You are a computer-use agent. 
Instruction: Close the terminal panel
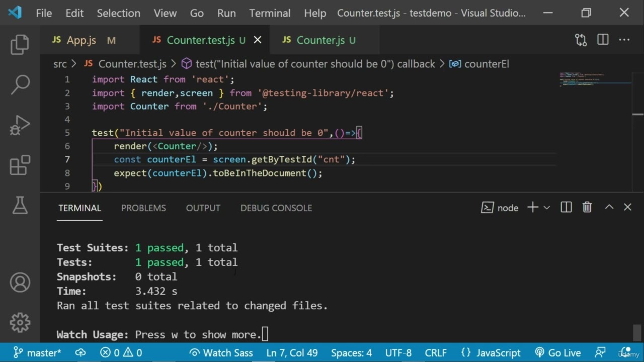pos(627,207)
